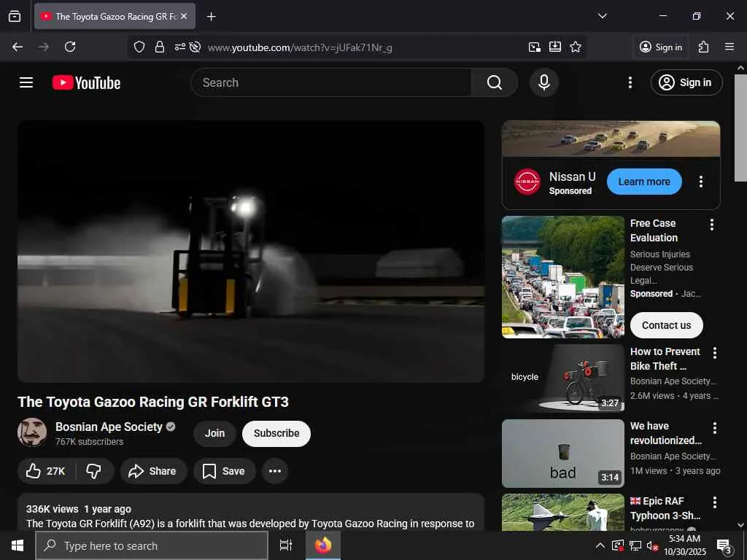
Task: Bookmark this page with the star
Action: 576,47
